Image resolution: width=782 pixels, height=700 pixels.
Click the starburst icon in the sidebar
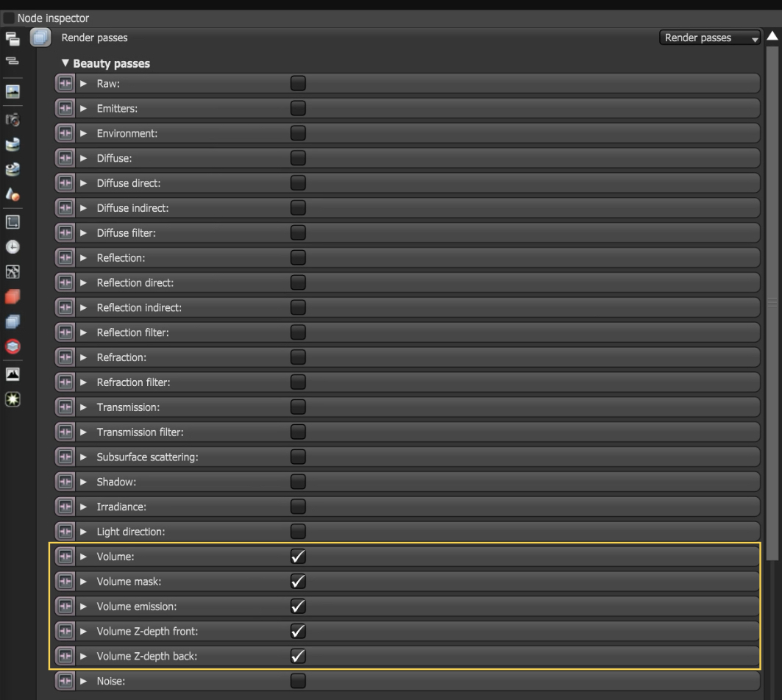[13, 399]
